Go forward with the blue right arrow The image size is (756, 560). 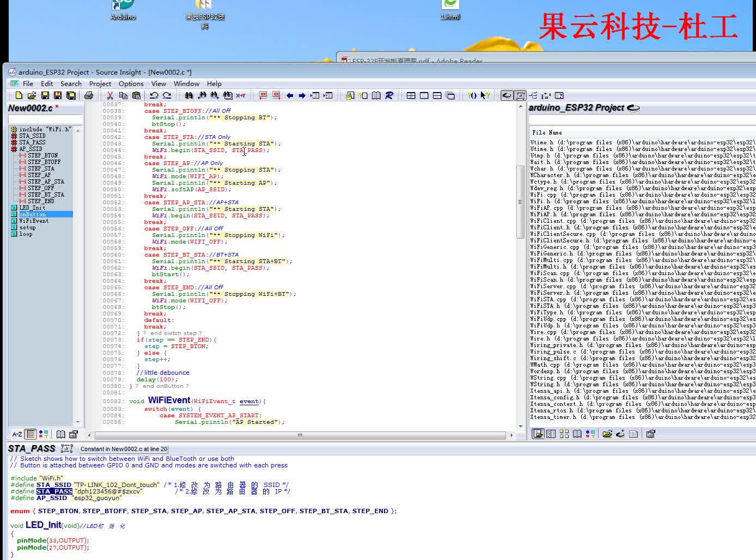coord(302,95)
